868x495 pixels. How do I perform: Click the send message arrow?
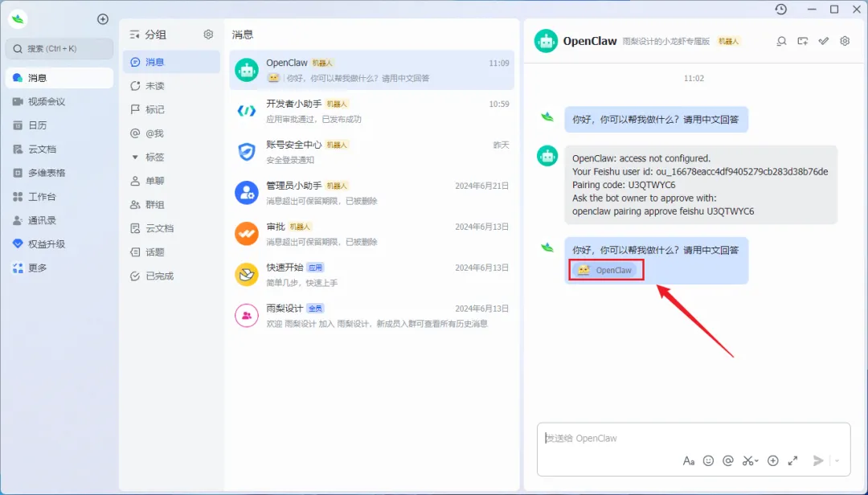(817, 460)
